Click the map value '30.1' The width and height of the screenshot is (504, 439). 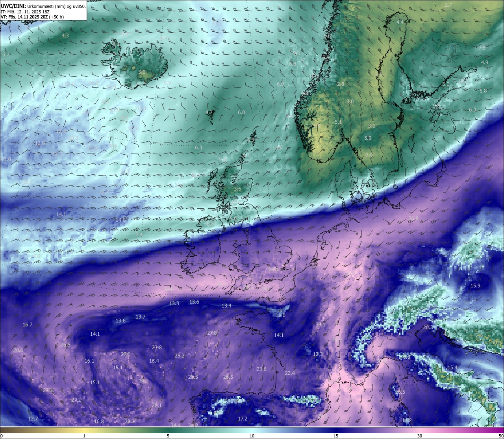coord(321,324)
